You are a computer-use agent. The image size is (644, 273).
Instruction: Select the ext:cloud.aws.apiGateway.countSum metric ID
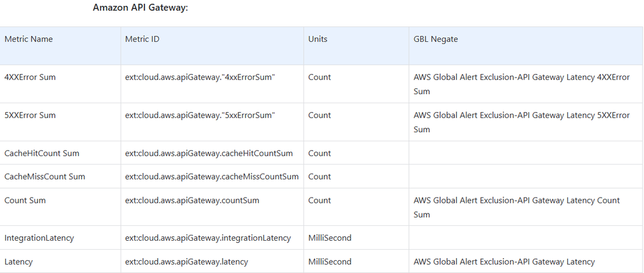tap(192, 201)
